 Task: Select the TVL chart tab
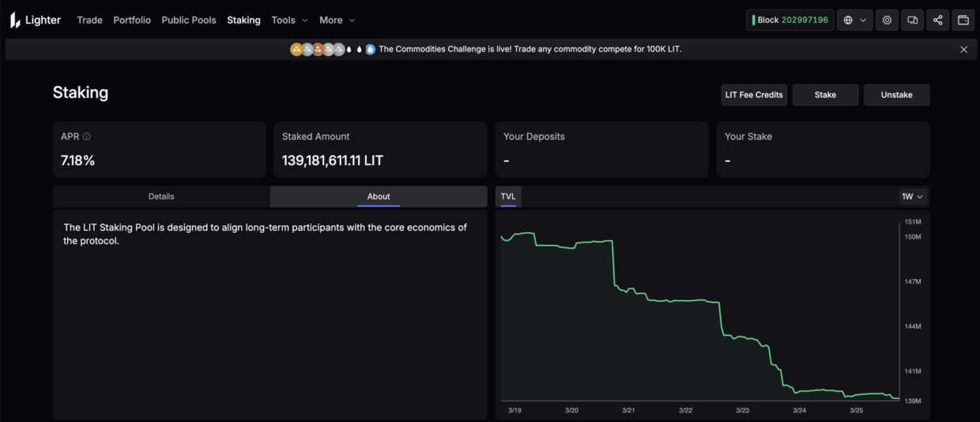click(x=508, y=196)
